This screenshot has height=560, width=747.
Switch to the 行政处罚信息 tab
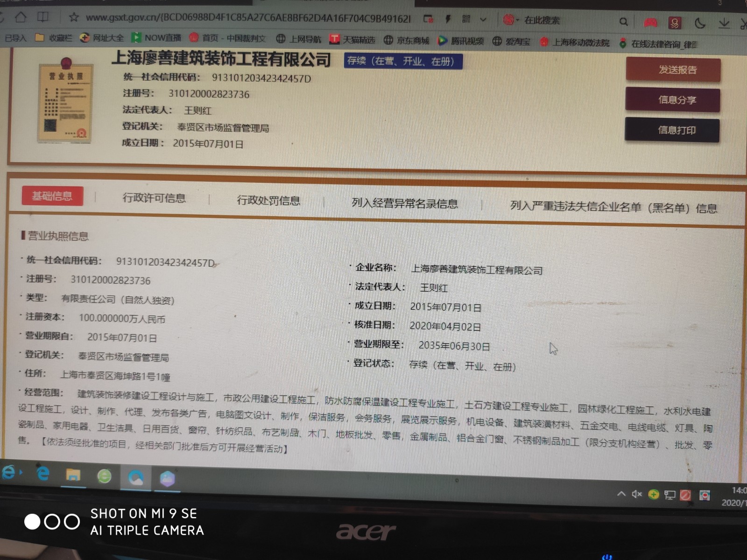pyautogui.click(x=268, y=201)
